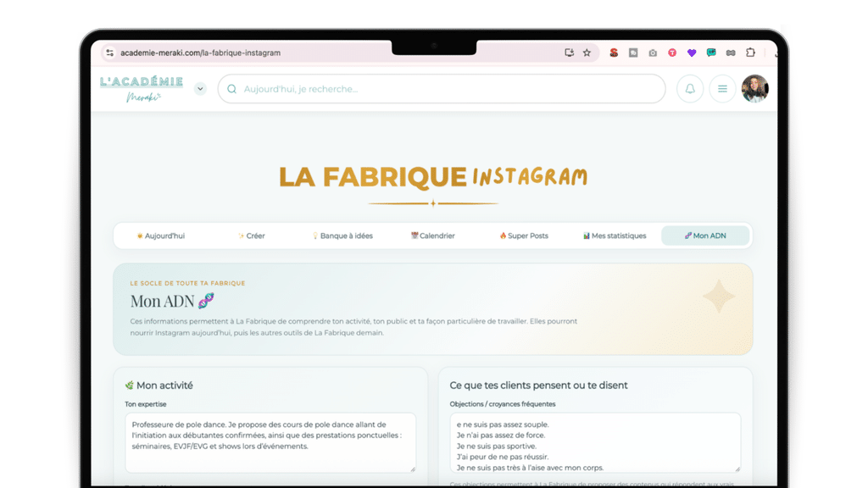
Task: Open site information icon beside URL
Action: coord(109,53)
